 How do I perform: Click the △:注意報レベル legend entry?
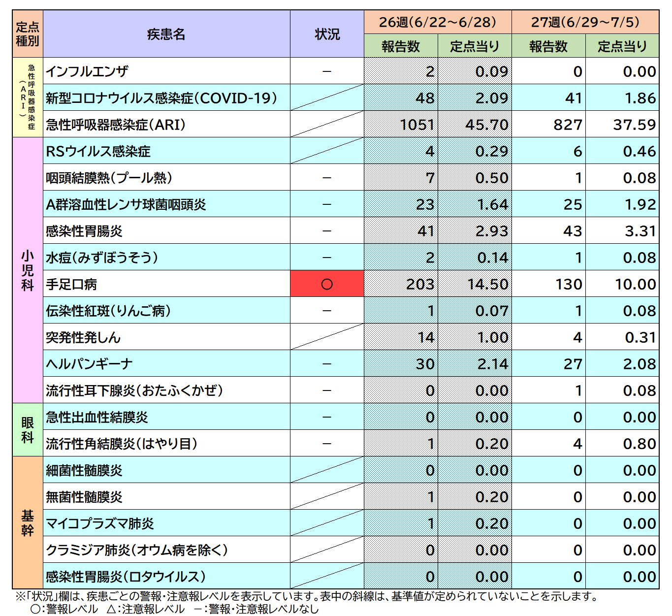[145, 609]
